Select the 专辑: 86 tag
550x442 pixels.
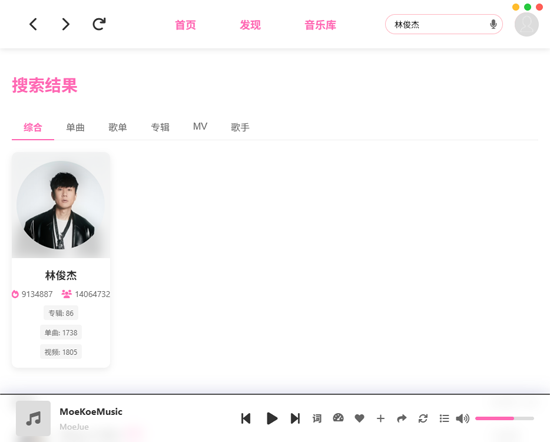pyautogui.click(x=61, y=313)
